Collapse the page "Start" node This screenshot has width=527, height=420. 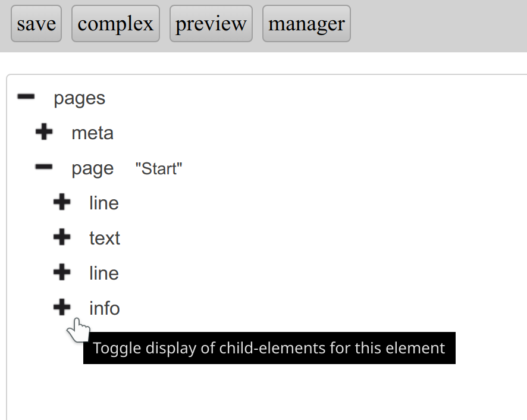click(x=44, y=168)
